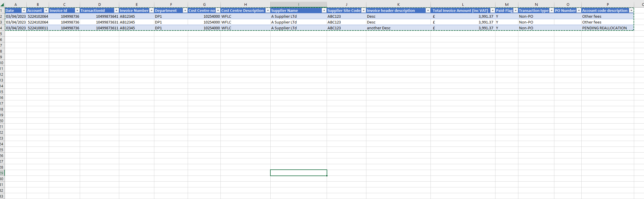644x199 pixels.
Task: Select column C header
Action: [x=64, y=4]
